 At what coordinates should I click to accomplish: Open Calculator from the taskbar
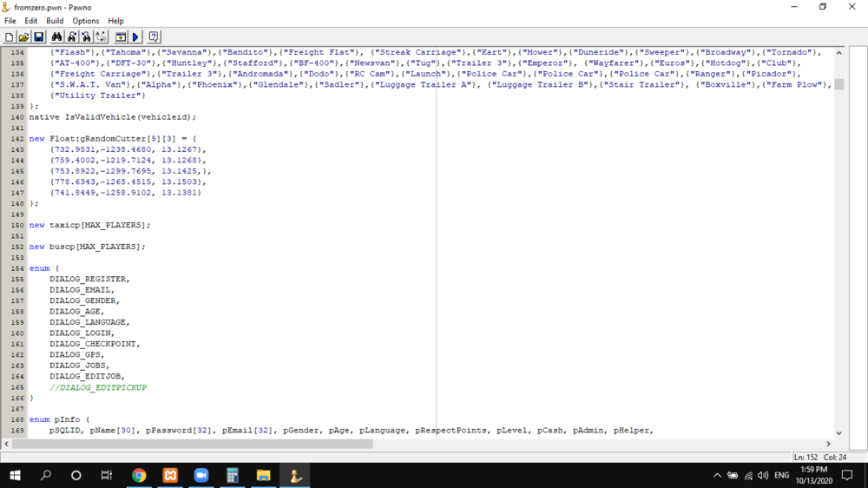pos(232,475)
